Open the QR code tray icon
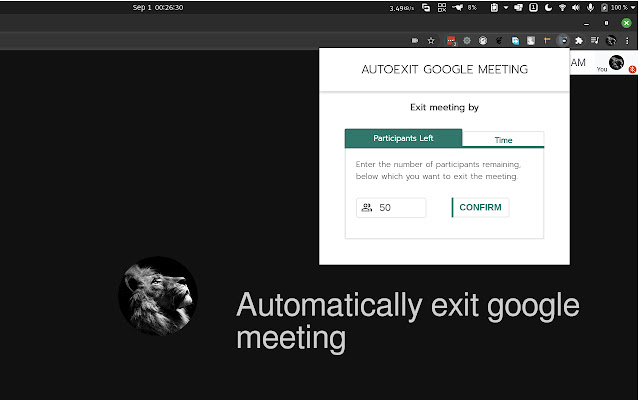640x400 pixels. (442, 7)
